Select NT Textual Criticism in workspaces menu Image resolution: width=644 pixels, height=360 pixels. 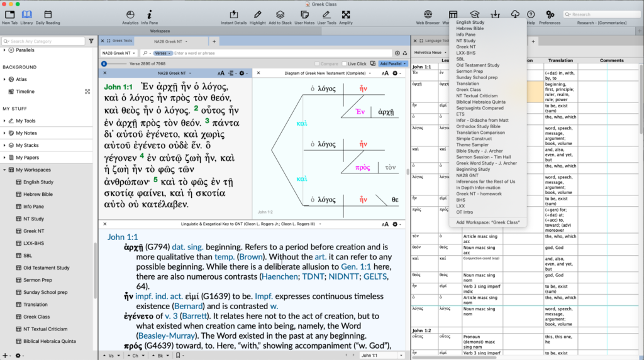pyautogui.click(x=477, y=95)
